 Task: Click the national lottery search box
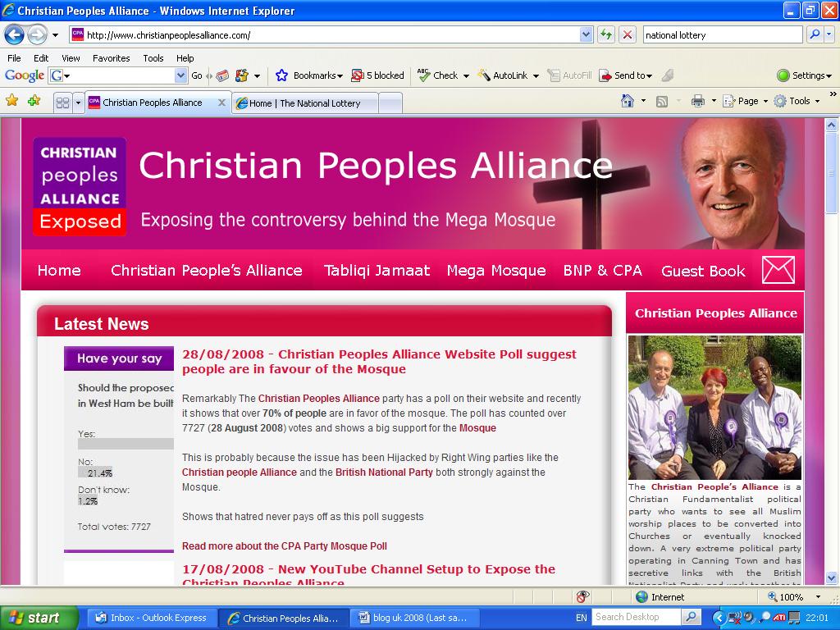pyautogui.click(x=722, y=35)
